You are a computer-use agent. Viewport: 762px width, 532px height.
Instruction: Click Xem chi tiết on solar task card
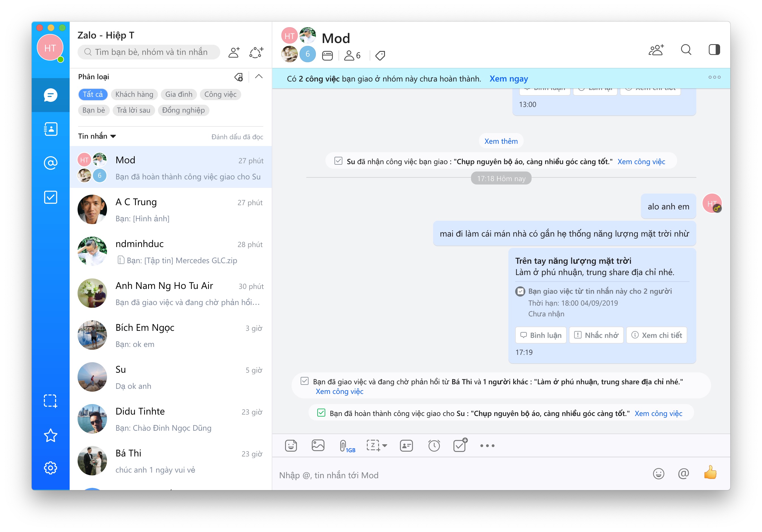point(656,335)
